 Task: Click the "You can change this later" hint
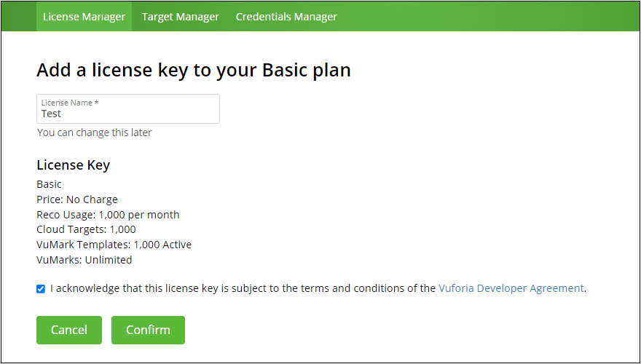[x=95, y=132]
